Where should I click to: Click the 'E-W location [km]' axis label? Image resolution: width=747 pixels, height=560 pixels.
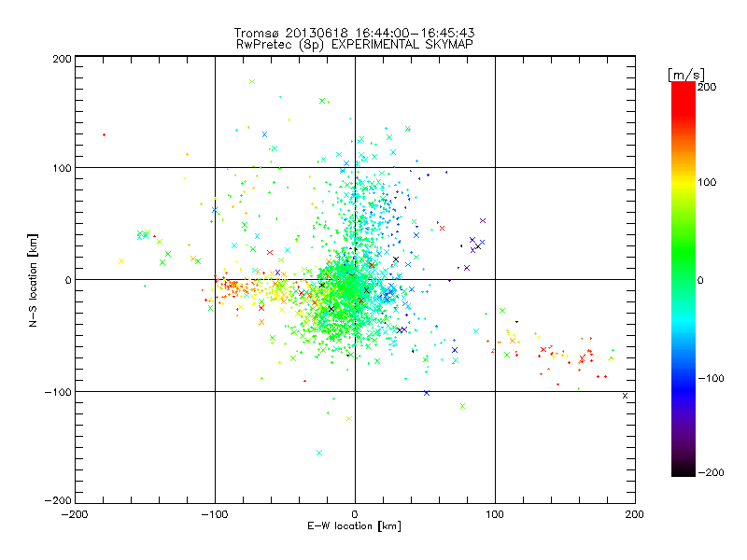pyautogui.click(x=354, y=526)
